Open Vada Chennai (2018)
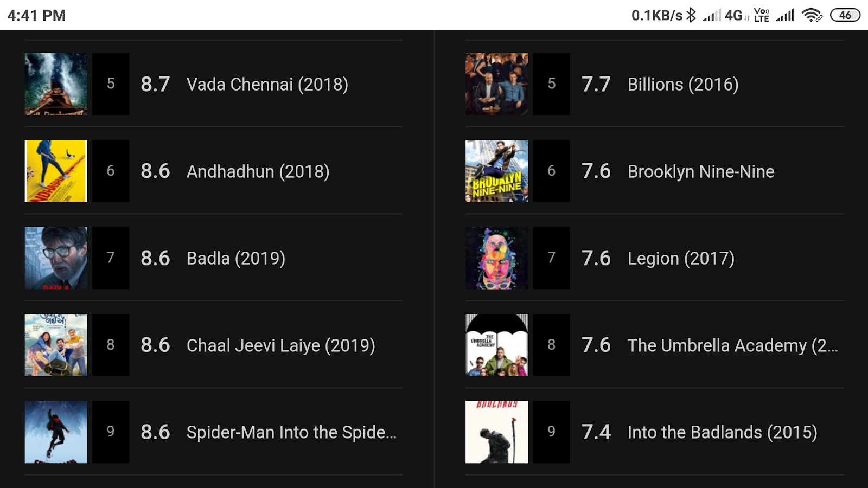Viewport: 868px width, 488px height. 267,84
